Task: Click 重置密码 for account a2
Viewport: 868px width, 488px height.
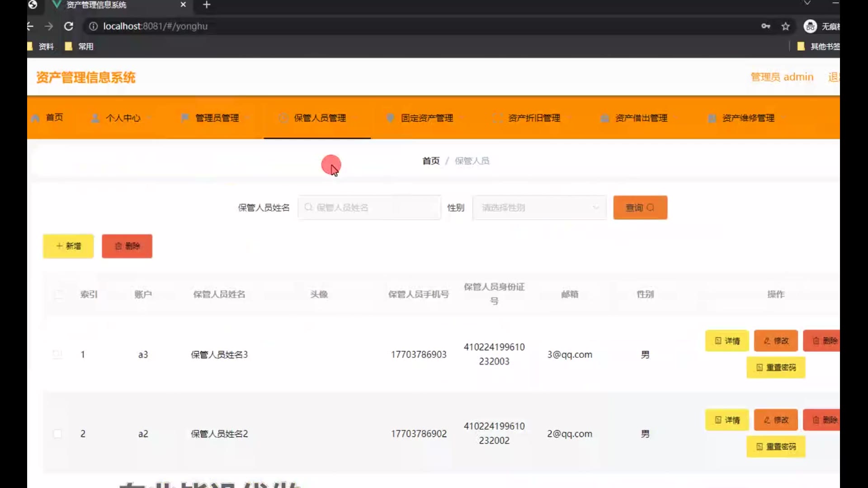Action: 776,446
